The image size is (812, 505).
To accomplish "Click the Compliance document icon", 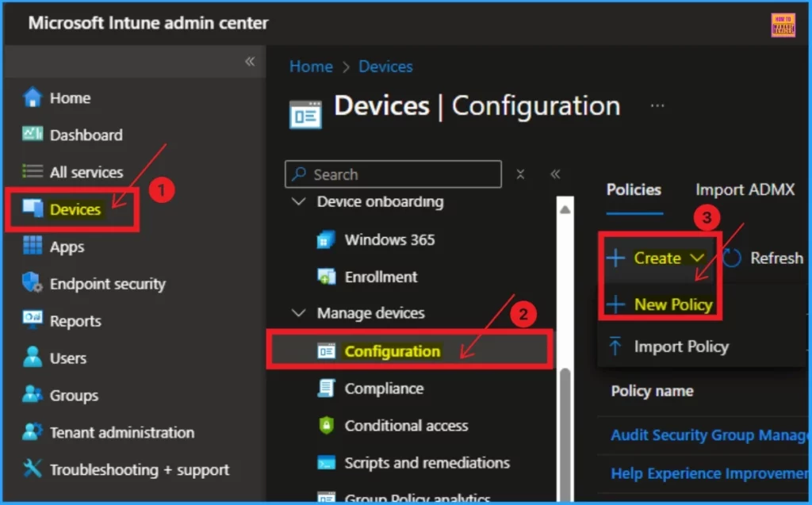I will (326, 388).
